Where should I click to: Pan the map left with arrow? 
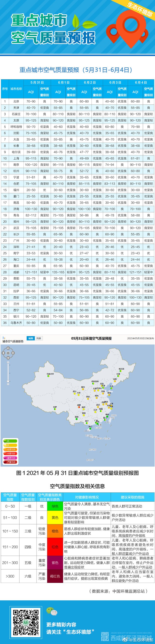pos(3,353)
